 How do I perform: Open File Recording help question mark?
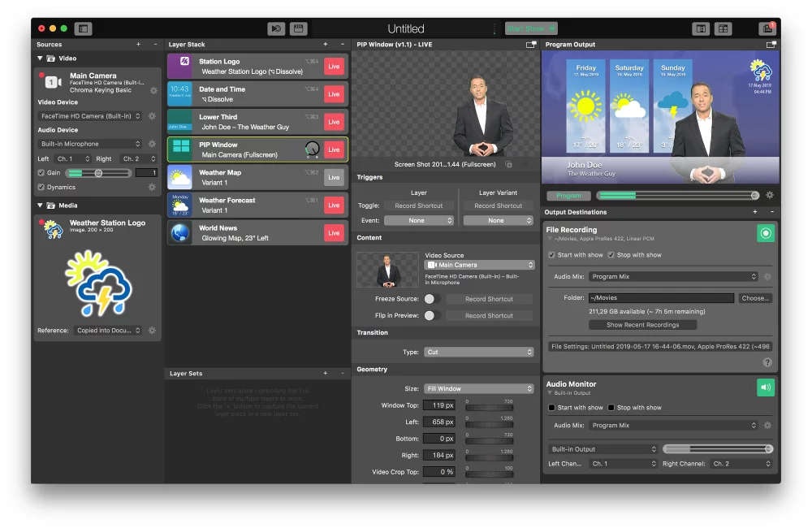coord(767,362)
